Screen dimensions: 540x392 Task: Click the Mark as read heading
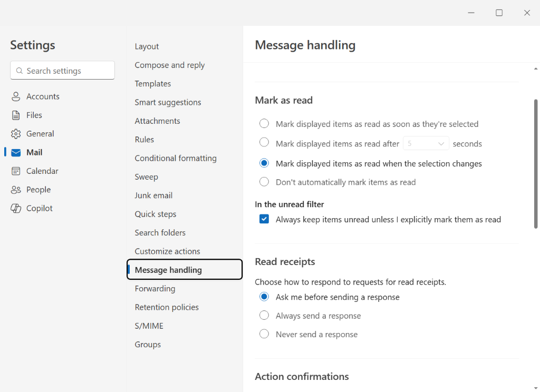coord(284,100)
